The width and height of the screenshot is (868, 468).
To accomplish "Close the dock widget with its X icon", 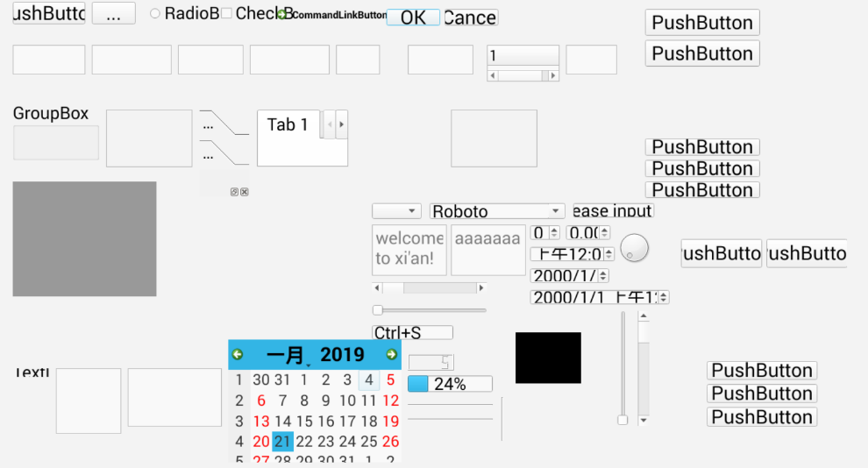I will click(244, 192).
